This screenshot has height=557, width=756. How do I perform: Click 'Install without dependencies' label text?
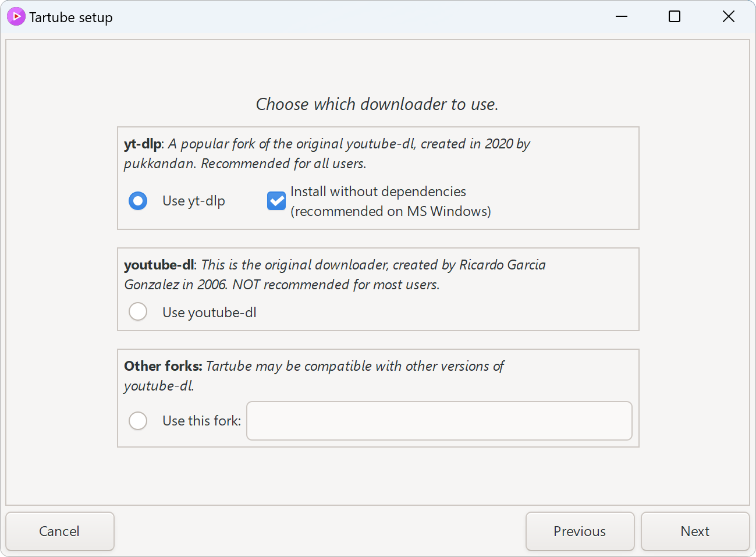tap(391, 201)
